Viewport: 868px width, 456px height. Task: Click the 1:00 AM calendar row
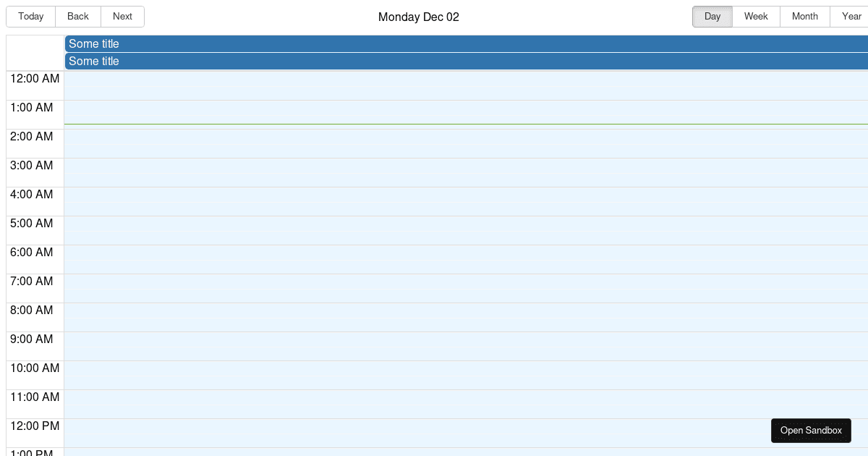[434, 114]
